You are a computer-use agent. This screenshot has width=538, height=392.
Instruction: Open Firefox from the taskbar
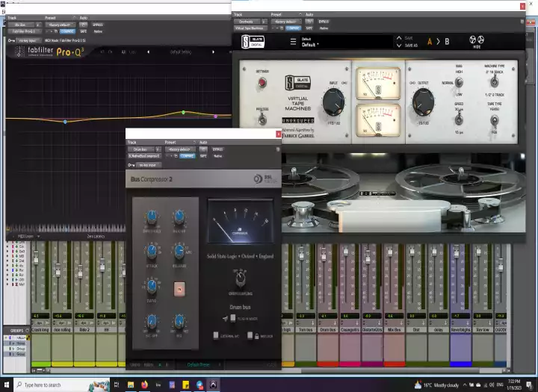(144, 385)
